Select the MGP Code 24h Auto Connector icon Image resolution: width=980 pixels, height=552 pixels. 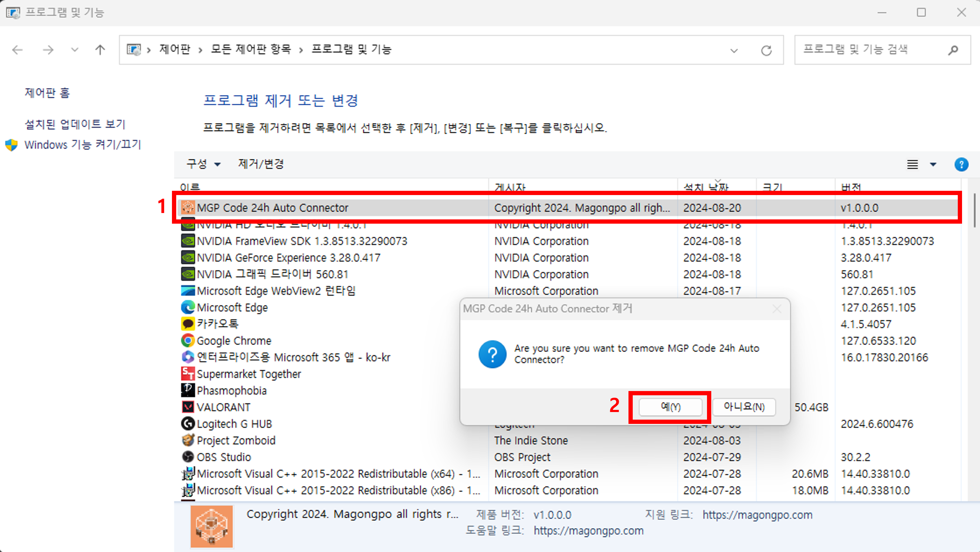(188, 208)
